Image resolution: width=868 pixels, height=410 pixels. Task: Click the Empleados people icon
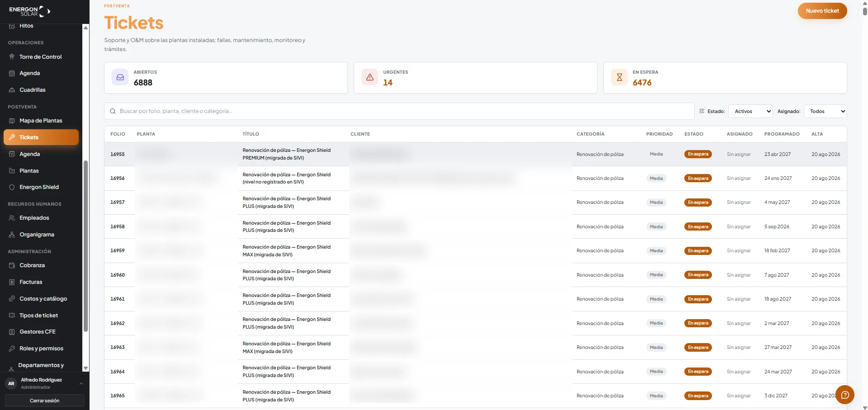pyautogui.click(x=12, y=218)
